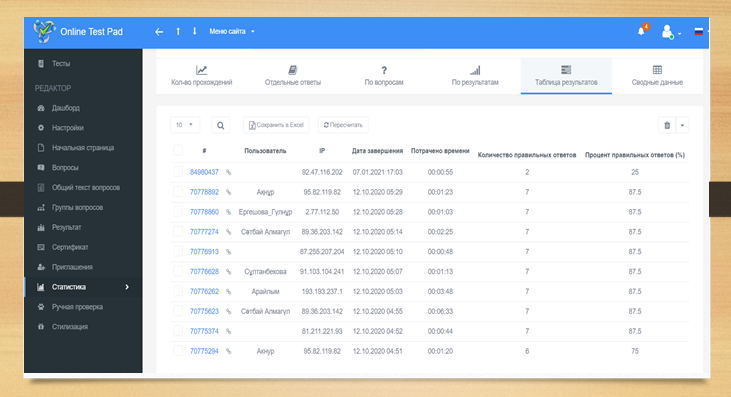Click the trash delete icon

pos(667,125)
